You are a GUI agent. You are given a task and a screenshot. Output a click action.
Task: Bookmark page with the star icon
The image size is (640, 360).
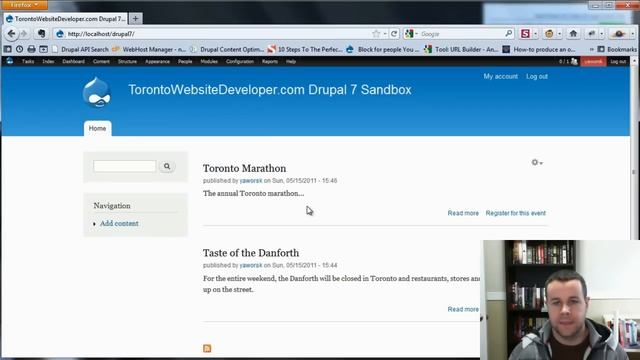coord(376,34)
